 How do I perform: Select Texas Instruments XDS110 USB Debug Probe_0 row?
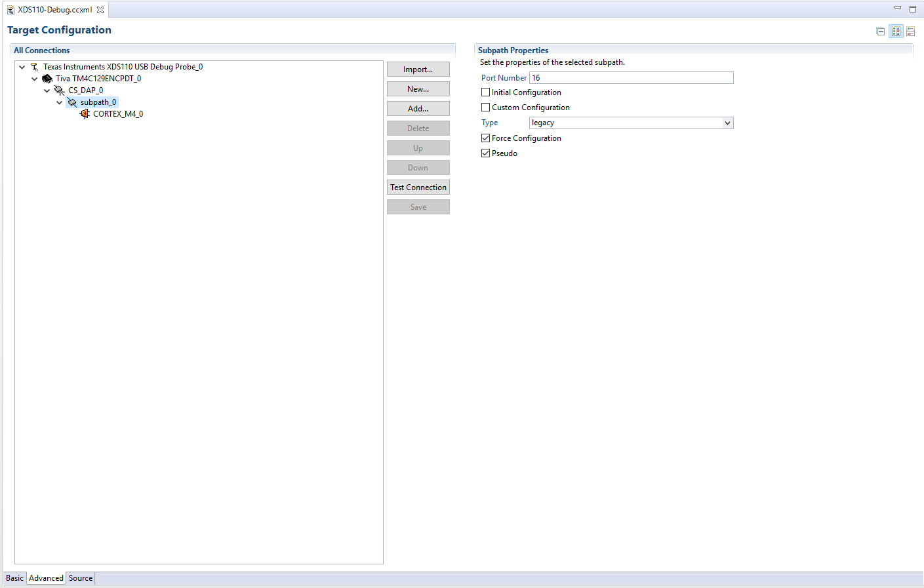(123, 67)
